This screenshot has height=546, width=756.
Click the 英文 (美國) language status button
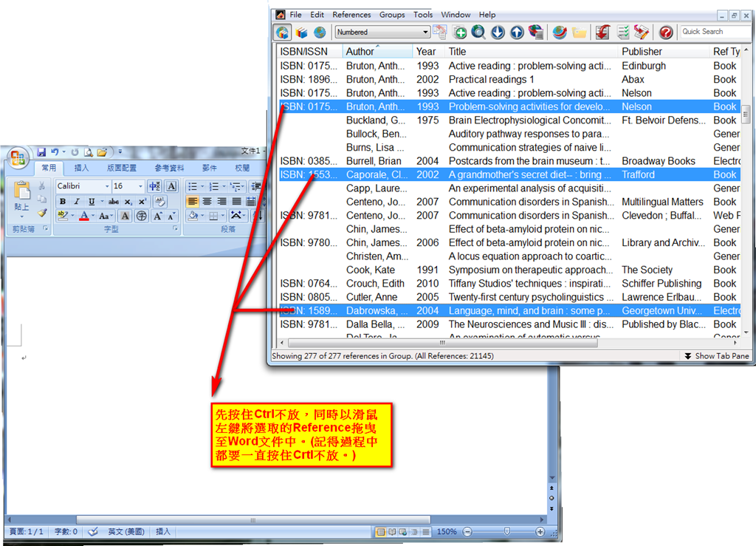[x=126, y=531]
